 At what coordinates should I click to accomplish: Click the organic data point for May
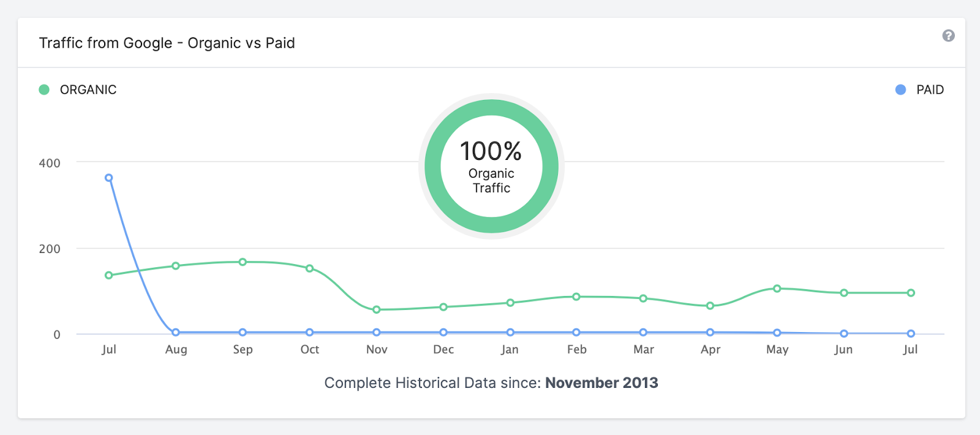coord(777,289)
